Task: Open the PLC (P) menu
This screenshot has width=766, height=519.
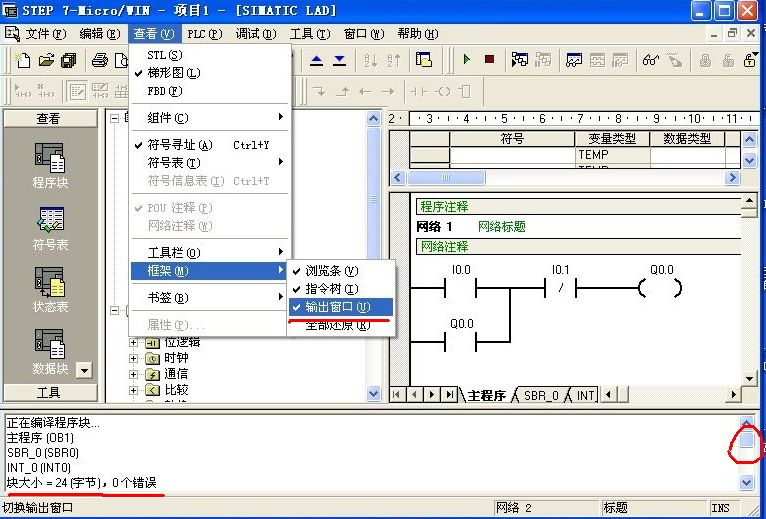Action: pos(205,34)
